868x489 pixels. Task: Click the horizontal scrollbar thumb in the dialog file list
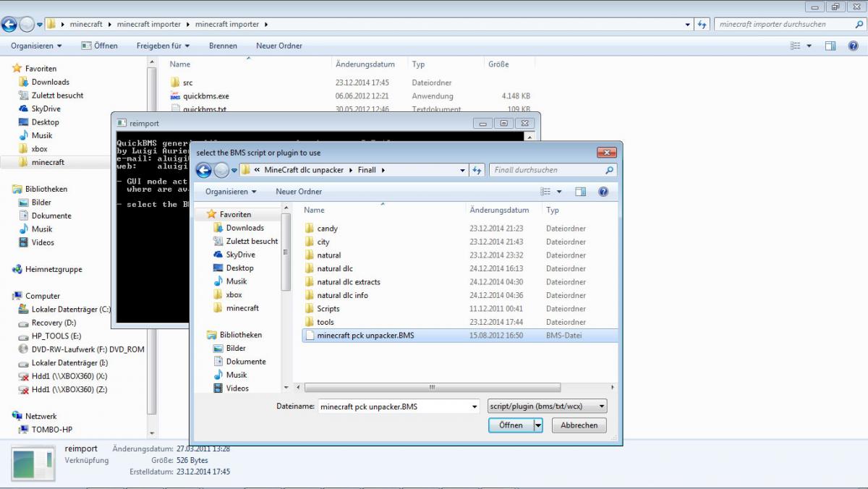pyautogui.click(x=433, y=388)
